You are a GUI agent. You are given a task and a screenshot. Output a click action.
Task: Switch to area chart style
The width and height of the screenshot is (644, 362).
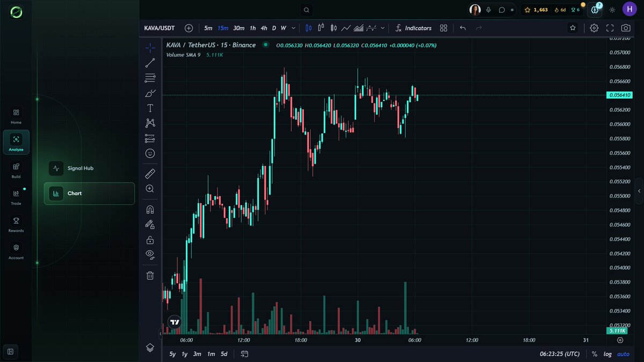click(x=358, y=28)
